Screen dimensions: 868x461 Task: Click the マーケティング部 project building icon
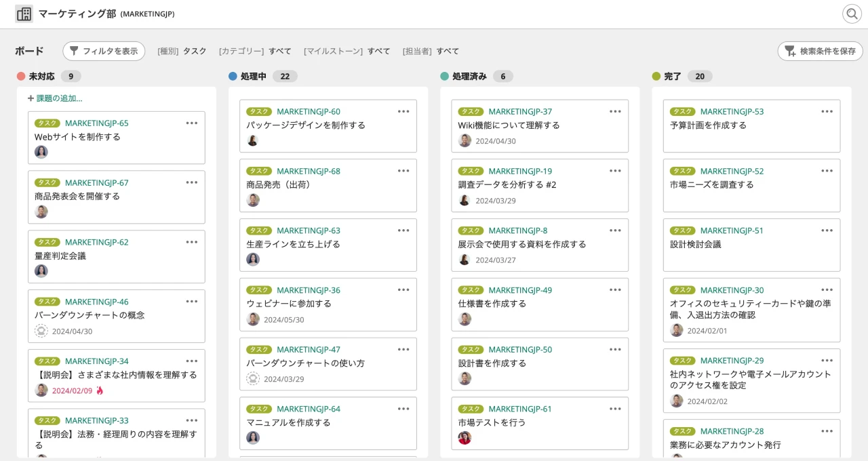coord(24,14)
